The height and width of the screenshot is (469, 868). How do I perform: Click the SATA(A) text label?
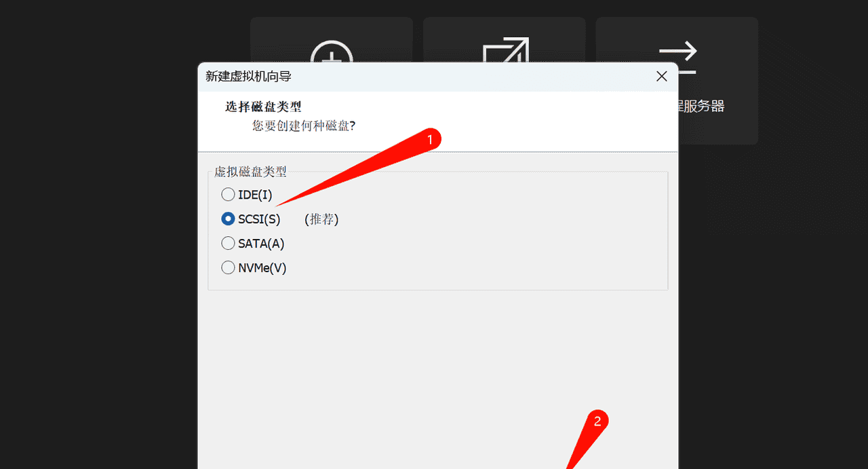point(261,243)
